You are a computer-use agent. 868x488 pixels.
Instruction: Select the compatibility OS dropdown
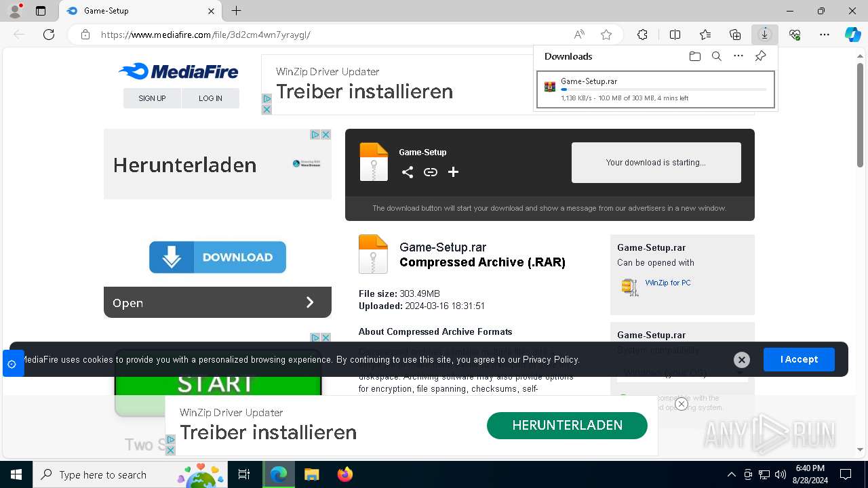(682, 373)
